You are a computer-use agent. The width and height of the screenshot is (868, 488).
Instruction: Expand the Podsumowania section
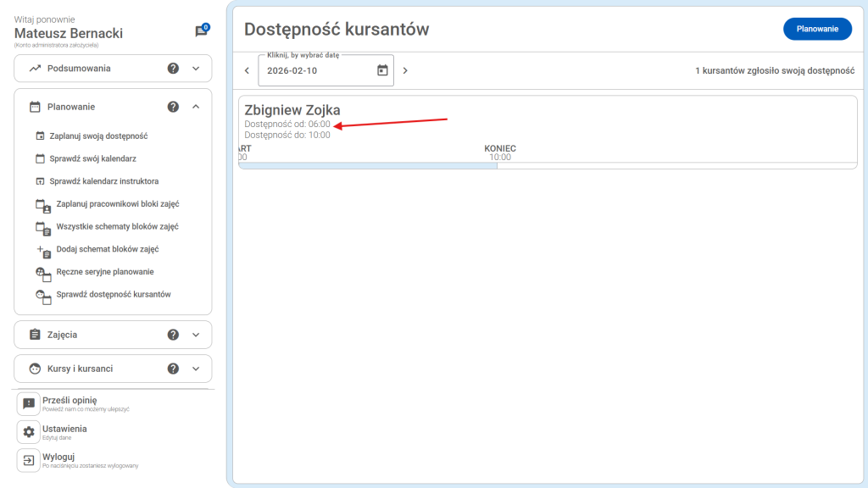196,69
